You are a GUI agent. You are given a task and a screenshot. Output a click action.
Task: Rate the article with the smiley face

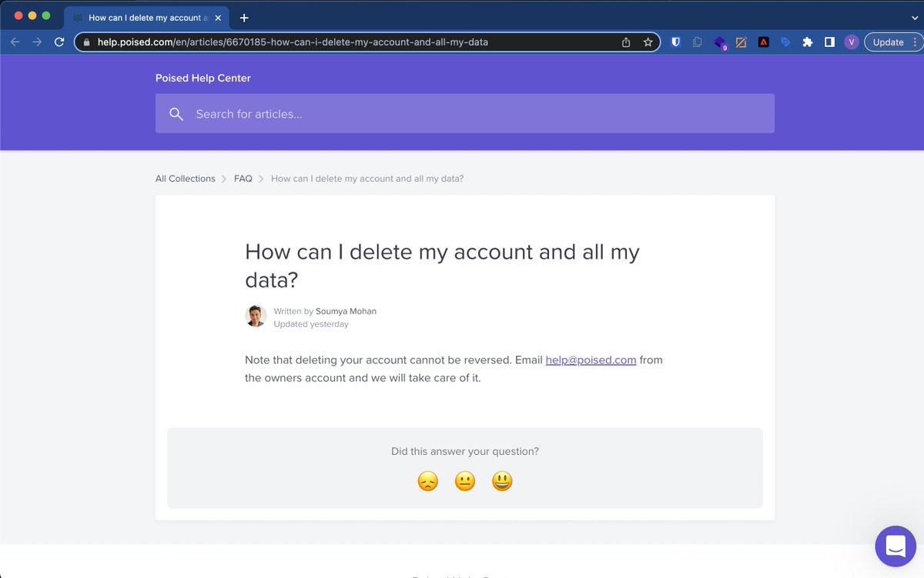point(502,482)
